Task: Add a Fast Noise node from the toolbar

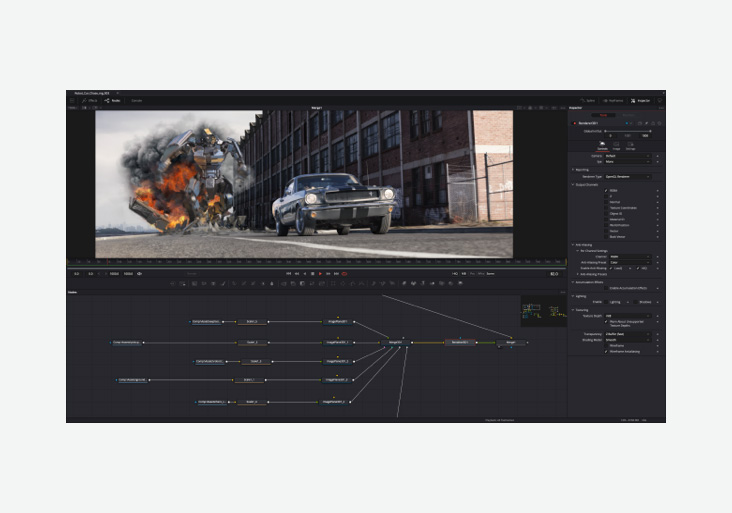Action: [x=204, y=283]
